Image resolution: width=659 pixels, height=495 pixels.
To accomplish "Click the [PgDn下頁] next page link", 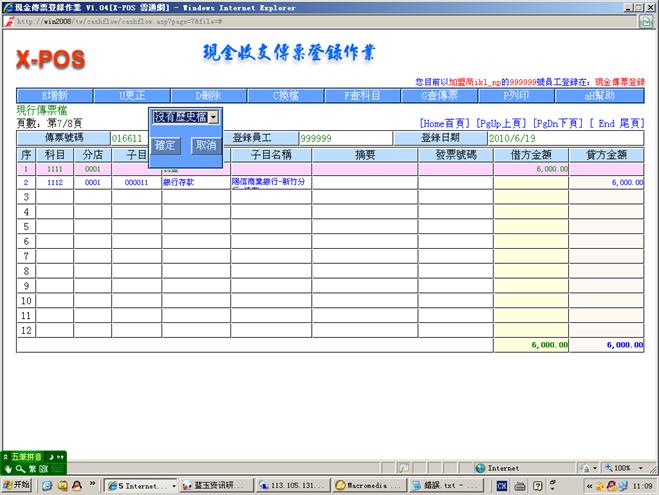I will [559, 123].
